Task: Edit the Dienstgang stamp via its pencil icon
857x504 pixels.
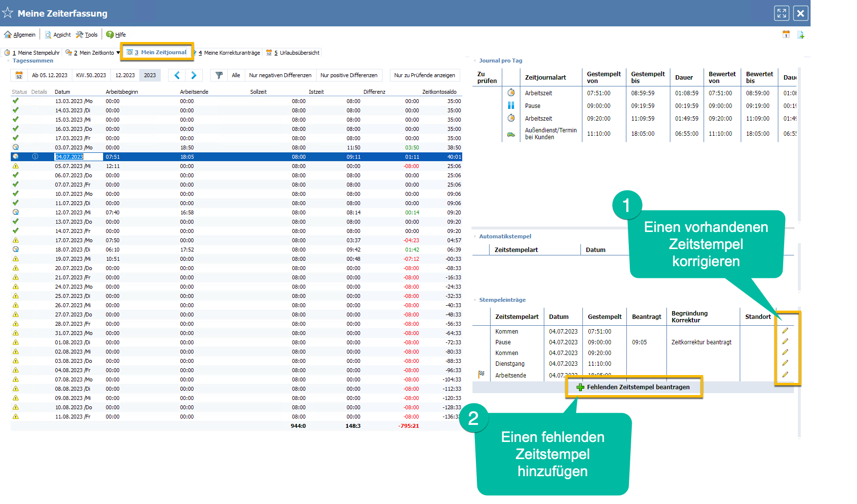Action: 785,363
